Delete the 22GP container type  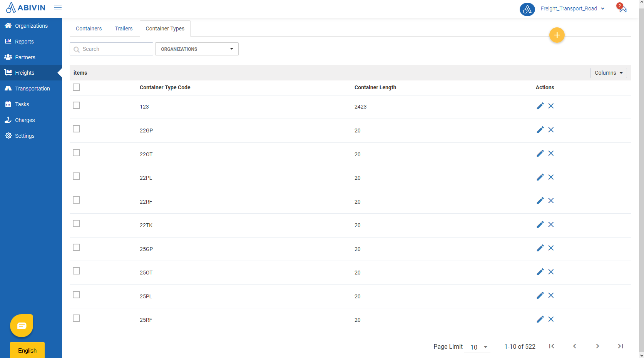coord(551,130)
